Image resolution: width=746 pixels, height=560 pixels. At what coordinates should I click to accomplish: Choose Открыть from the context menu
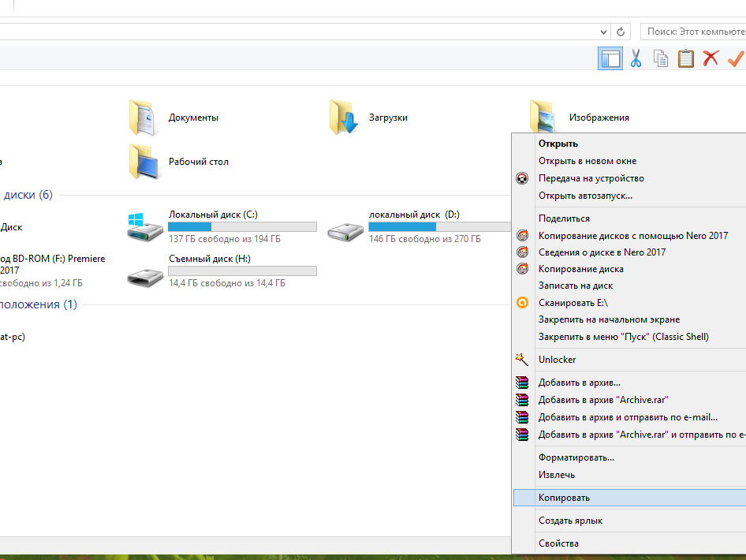629,144
